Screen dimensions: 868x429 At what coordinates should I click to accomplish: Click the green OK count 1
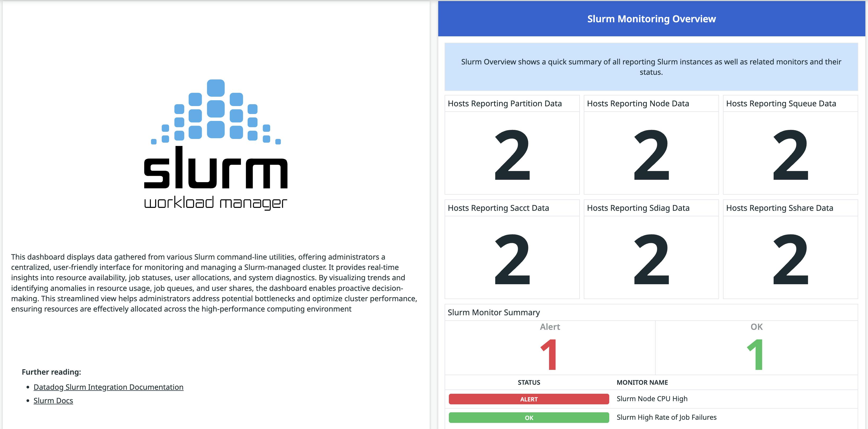(755, 354)
